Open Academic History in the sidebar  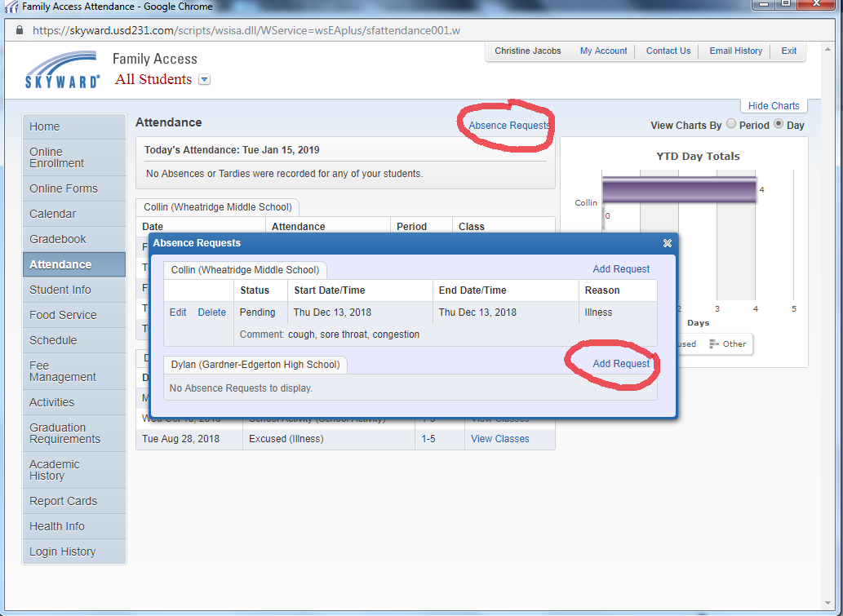tap(74, 470)
